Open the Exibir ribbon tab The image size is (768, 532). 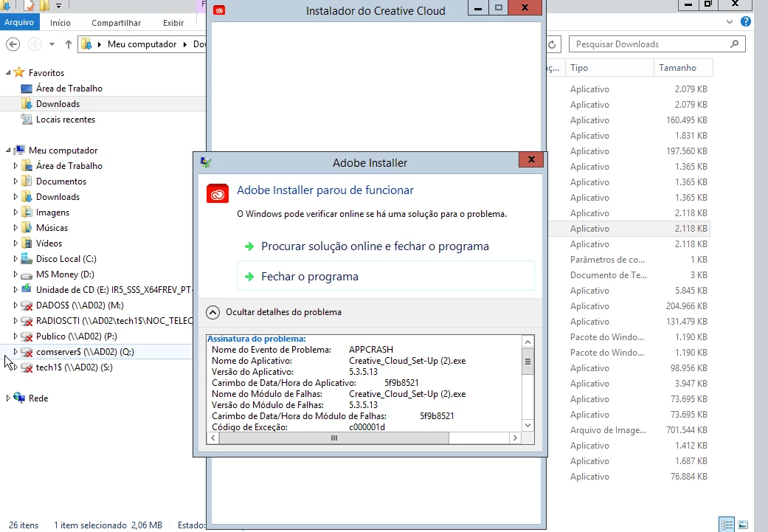point(173,23)
